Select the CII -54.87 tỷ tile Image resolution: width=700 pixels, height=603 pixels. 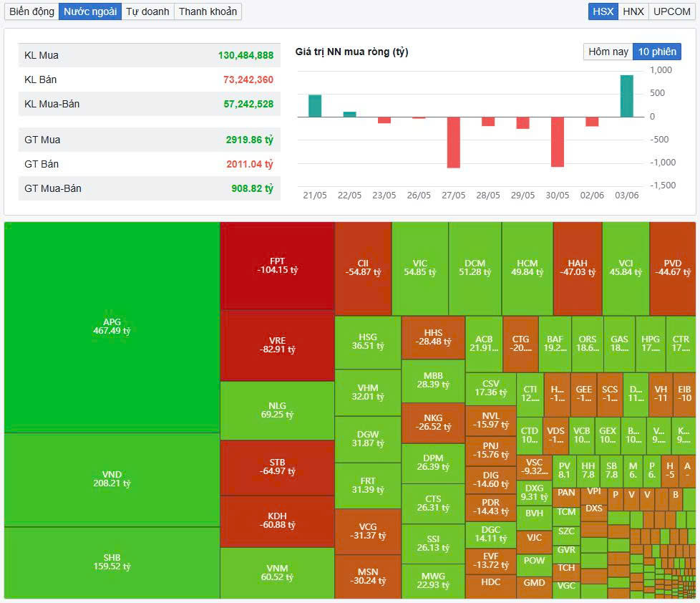[x=364, y=269]
